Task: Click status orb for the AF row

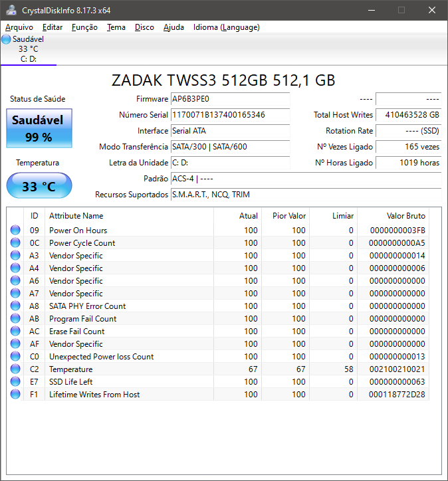Action: (x=15, y=343)
